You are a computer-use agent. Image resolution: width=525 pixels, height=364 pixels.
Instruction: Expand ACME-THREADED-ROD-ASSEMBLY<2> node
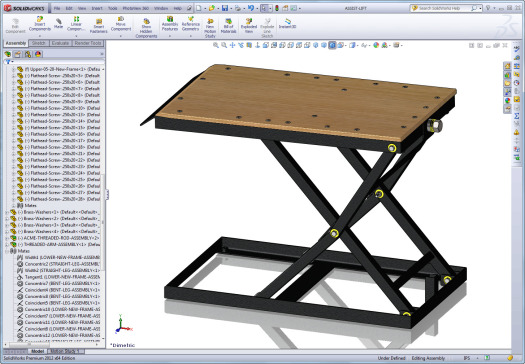[x=7, y=238]
